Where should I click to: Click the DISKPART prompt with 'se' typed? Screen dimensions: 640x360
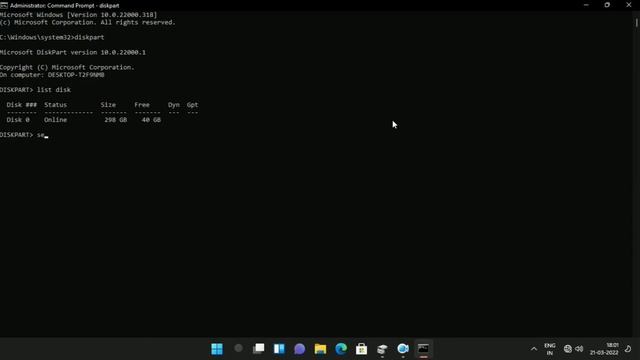coord(24,135)
